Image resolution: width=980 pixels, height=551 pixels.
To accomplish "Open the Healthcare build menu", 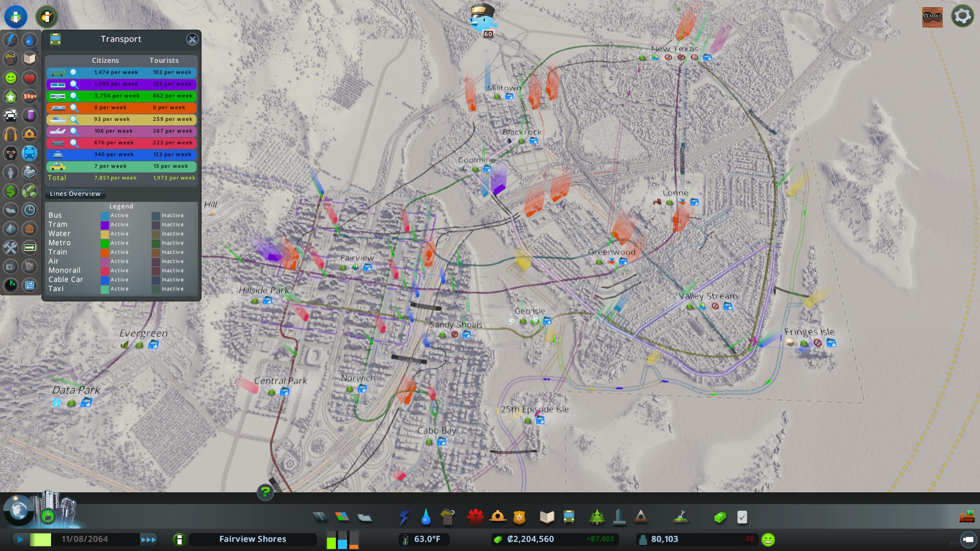I will click(x=475, y=517).
